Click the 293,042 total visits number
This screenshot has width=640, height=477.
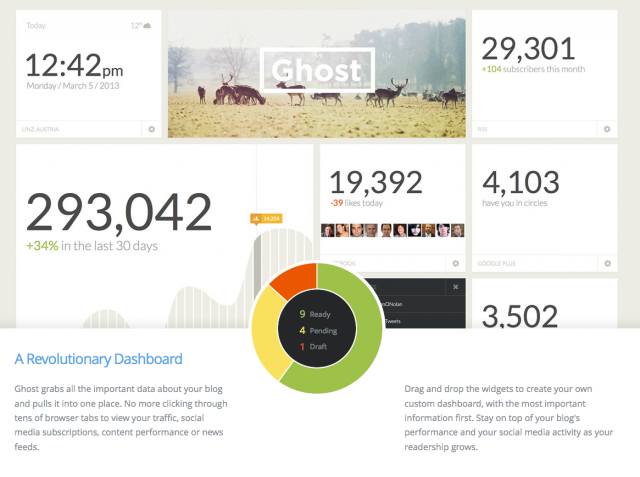[x=119, y=212]
